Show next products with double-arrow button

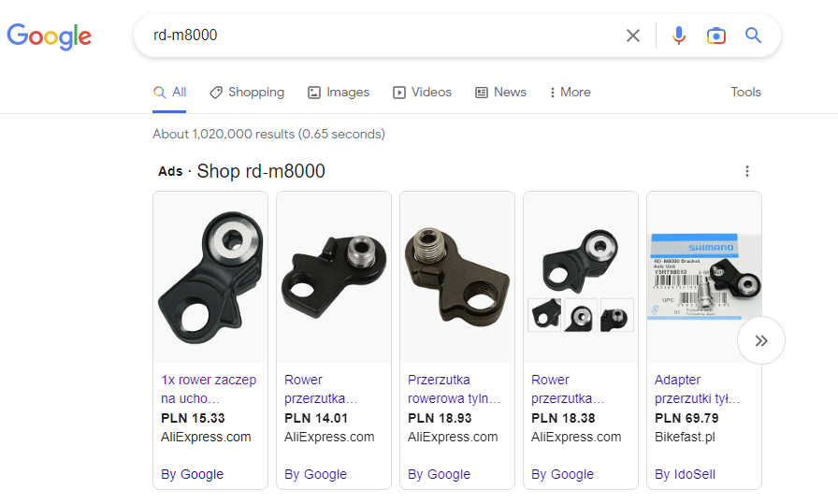[x=760, y=341]
